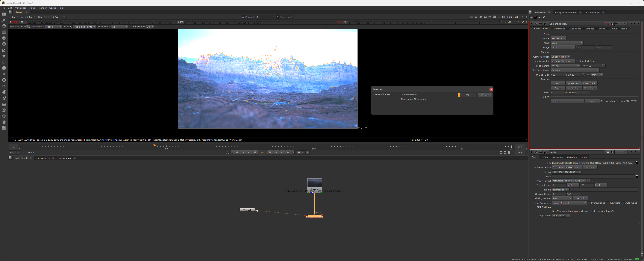Click the Update Track button
This screenshot has width=644, height=261.
coord(574,84)
